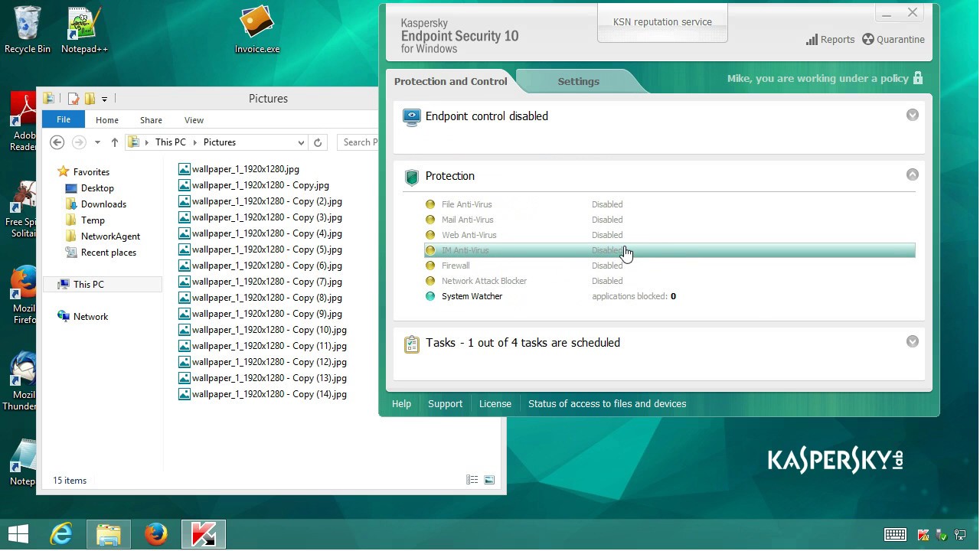Open Internet Explorer from taskbar
This screenshot has width=980, height=551.
(x=61, y=534)
